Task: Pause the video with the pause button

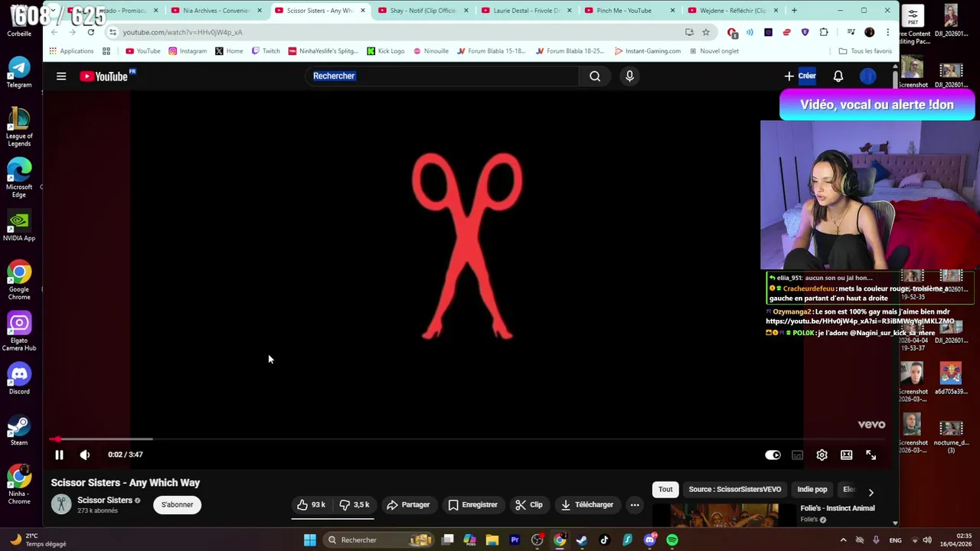Action: point(59,455)
